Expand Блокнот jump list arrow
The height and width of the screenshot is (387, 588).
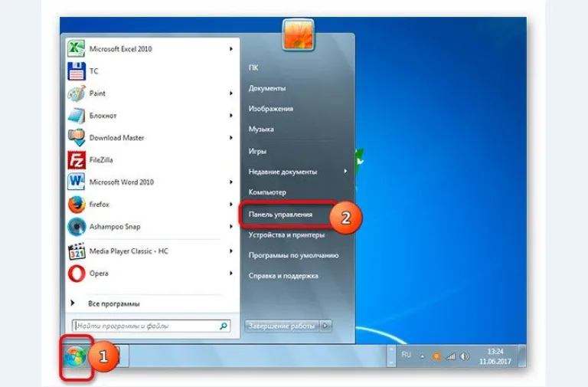click(x=231, y=116)
